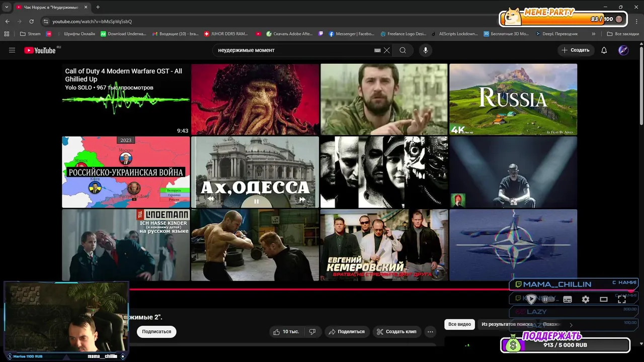Dislike the video
Image resolution: width=644 pixels, height=362 pixels.
(312, 332)
